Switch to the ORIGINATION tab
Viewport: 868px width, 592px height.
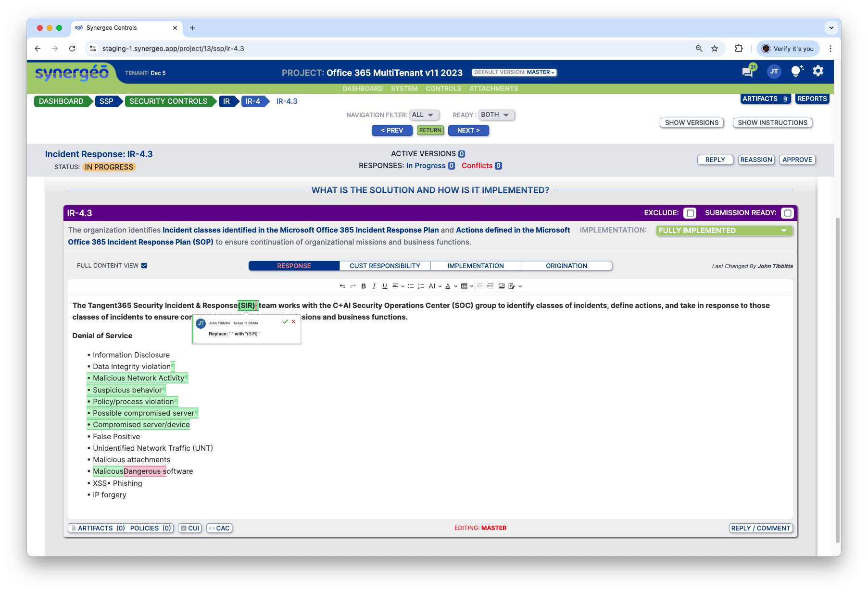point(566,266)
